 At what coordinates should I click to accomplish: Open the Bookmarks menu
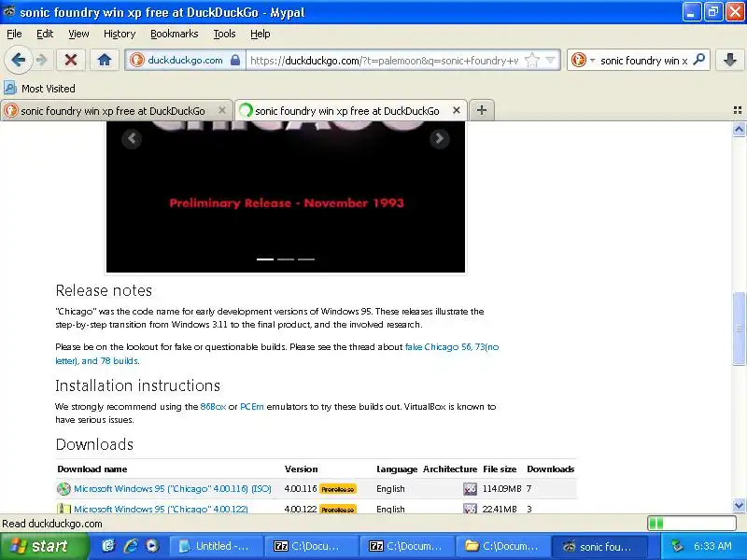tap(174, 34)
